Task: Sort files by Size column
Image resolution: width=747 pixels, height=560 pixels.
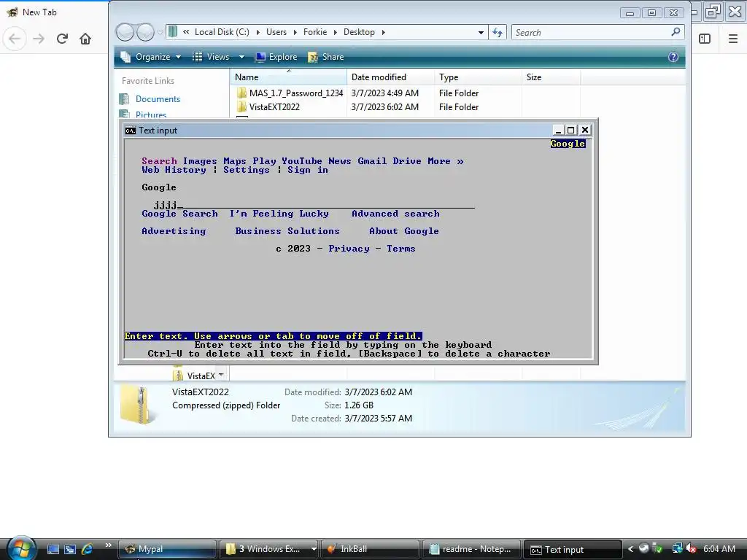Action: 551,77
